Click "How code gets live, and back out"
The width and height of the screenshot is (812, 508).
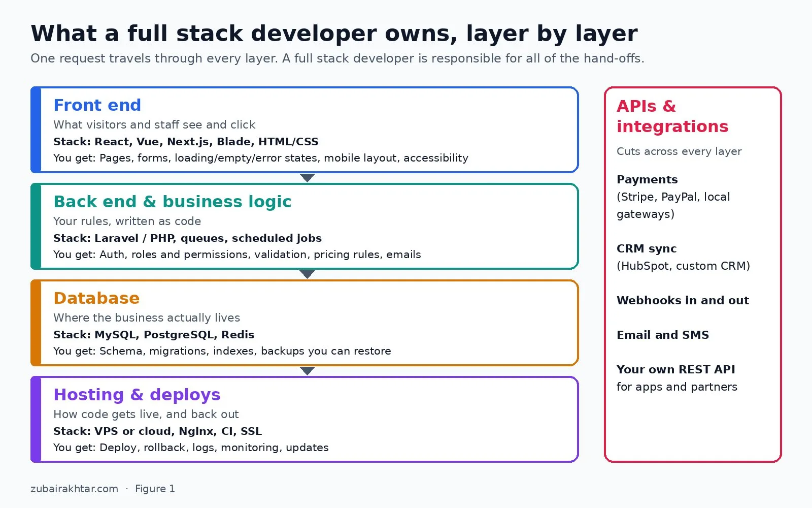click(146, 414)
